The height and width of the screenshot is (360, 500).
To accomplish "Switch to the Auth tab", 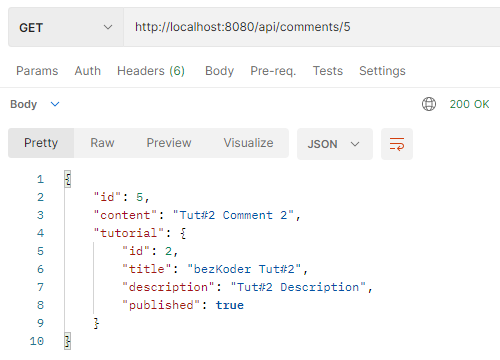I will pyautogui.click(x=88, y=71).
